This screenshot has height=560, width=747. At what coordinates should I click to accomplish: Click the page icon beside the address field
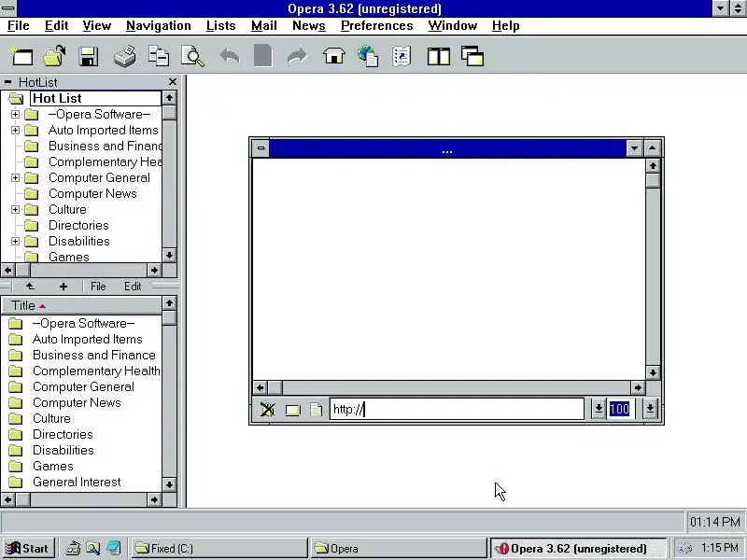click(316, 410)
